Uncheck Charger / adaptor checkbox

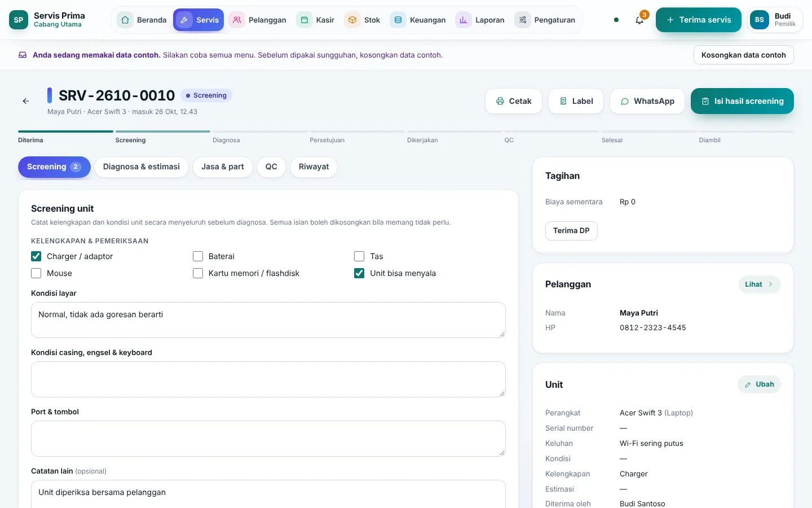pyautogui.click(x=36, y=256)
